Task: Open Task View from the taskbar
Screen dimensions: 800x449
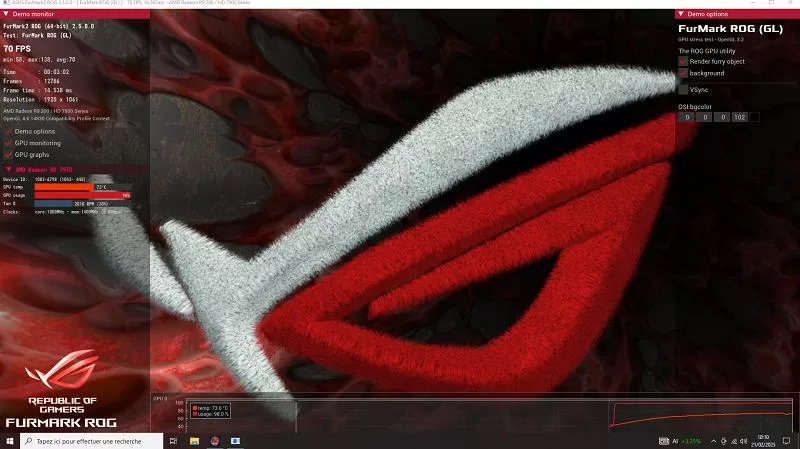Action: (x=173, y=441)
